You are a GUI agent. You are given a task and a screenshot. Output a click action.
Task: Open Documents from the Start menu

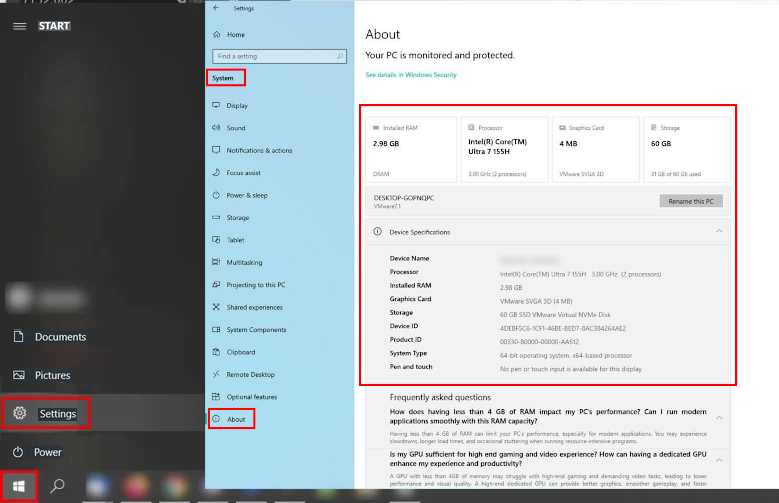click(x=60, y=337)
